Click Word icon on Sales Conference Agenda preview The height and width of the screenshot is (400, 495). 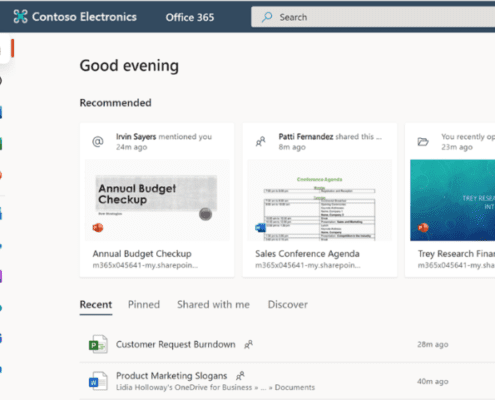[260, 228]
